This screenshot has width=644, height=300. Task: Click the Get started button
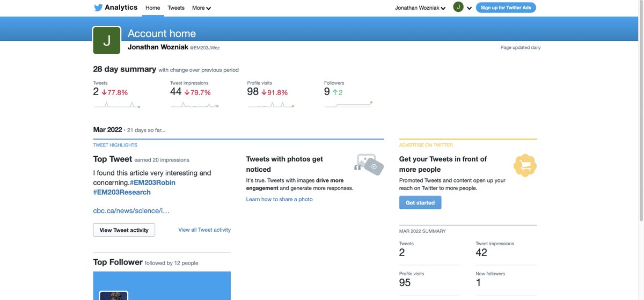click(x=420, y=203)
